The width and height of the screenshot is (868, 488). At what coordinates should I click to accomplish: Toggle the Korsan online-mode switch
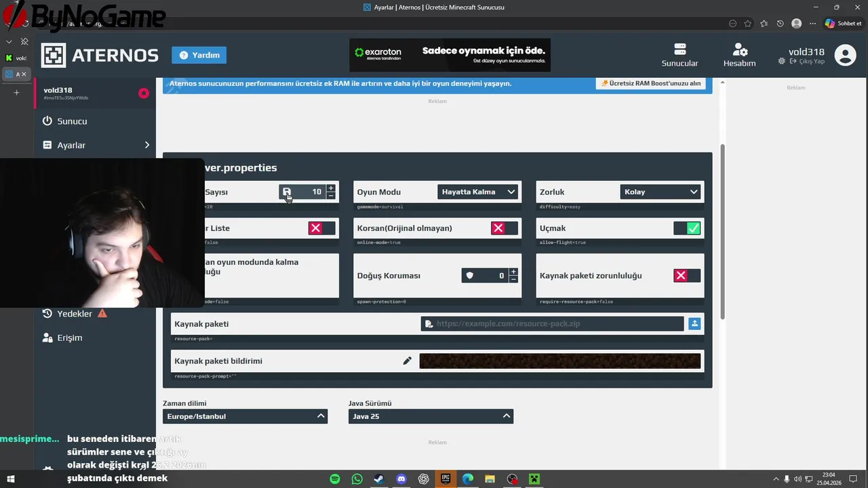pyautogui.click(x=505, y=228)
